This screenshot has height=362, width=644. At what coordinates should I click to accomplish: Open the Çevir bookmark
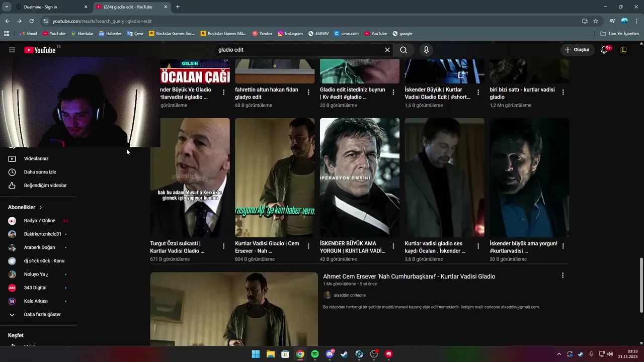coord(135,34)
